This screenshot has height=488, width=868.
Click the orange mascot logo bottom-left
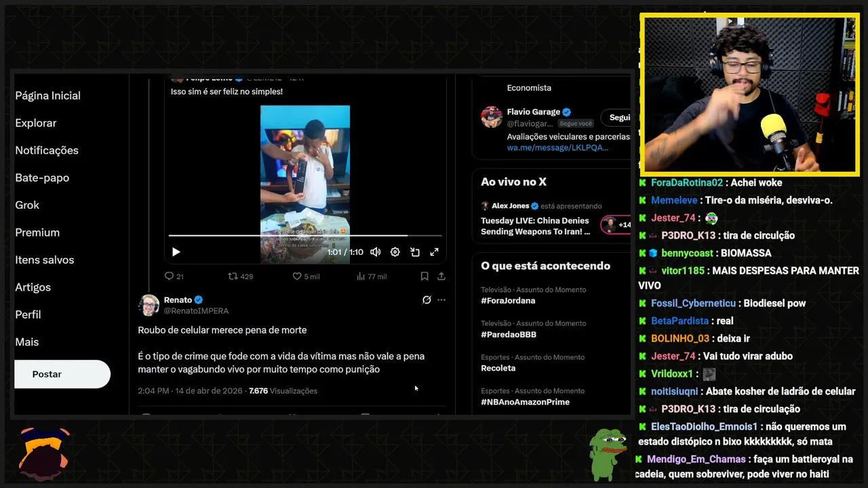click(43, 453)
